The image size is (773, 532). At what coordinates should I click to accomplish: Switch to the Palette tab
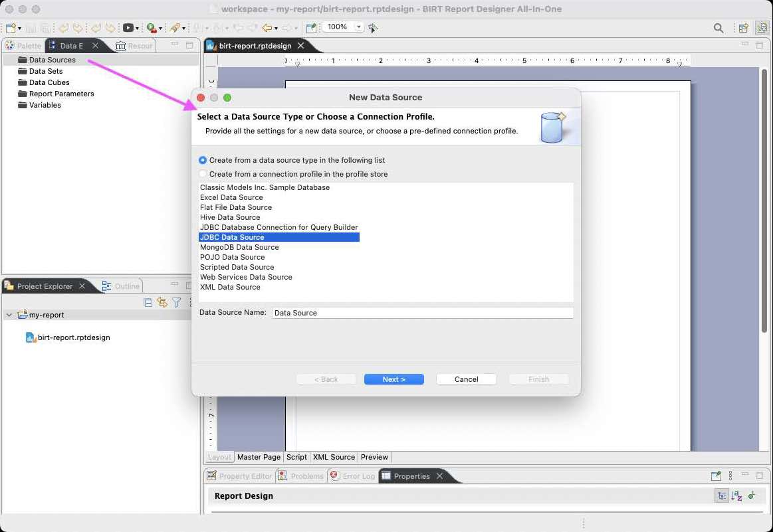click(23, 46)
